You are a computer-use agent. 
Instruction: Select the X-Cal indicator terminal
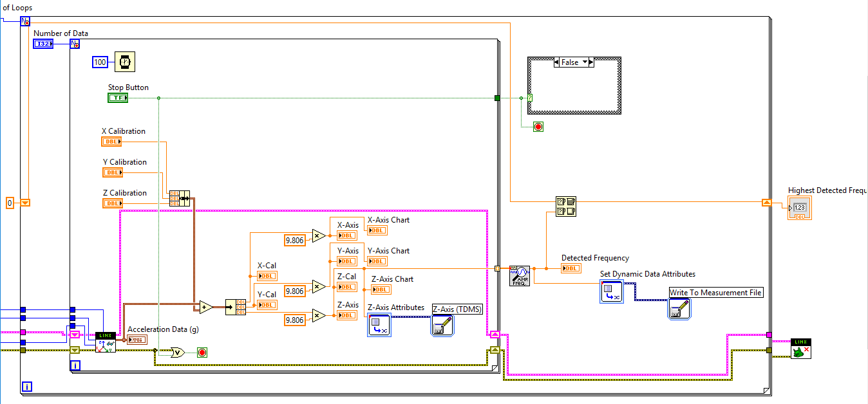coord(267,276)
